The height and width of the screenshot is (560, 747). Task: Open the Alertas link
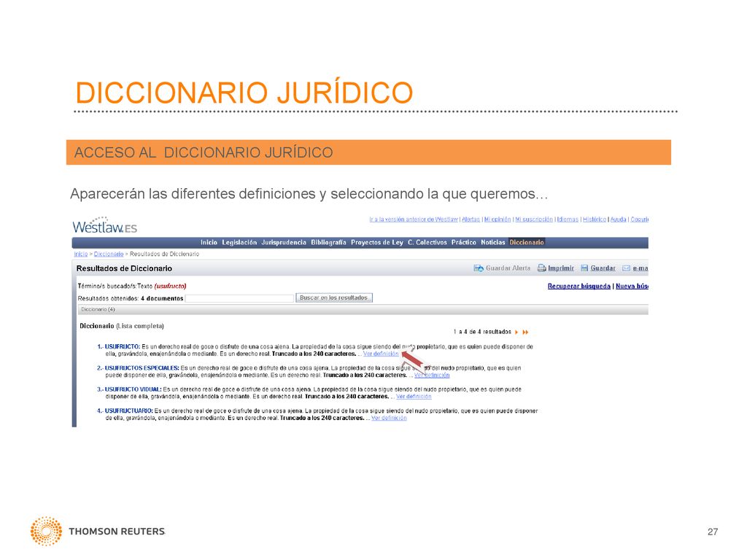471,219
